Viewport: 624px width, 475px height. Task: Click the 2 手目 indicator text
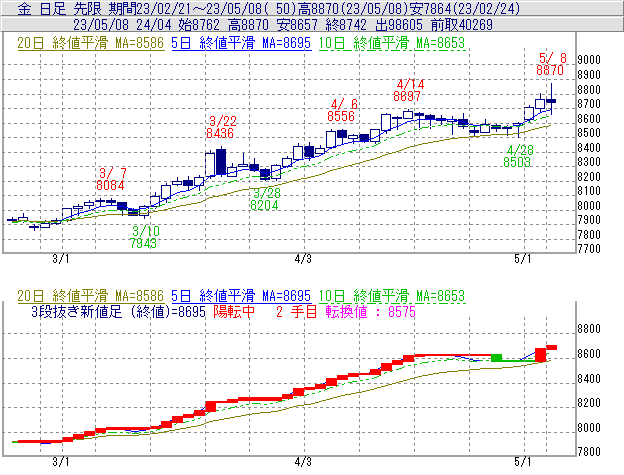click(x=296, y=312)
